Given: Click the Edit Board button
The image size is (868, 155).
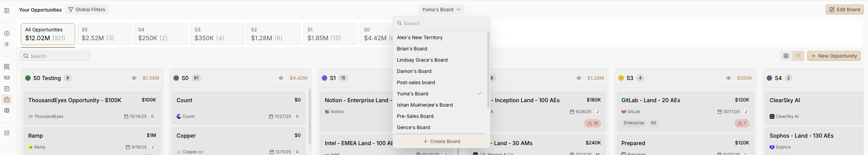Looking at the screenshot, I should coord(844,10).
